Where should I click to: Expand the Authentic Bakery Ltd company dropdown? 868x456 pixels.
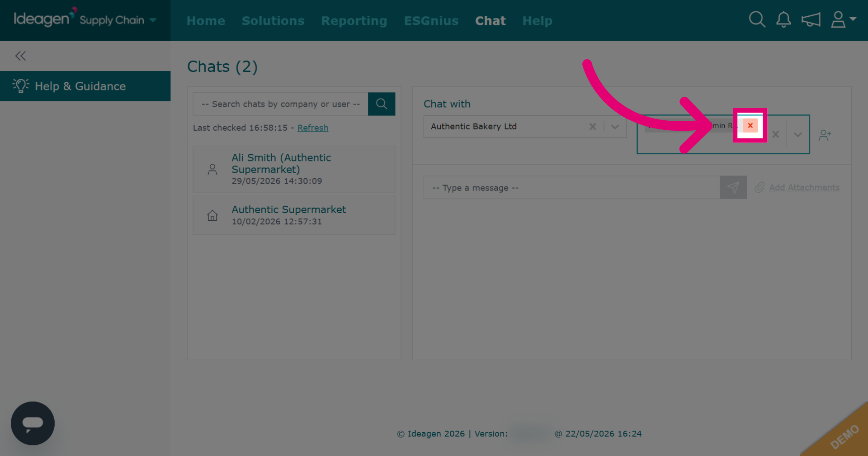tap(615, 127)
